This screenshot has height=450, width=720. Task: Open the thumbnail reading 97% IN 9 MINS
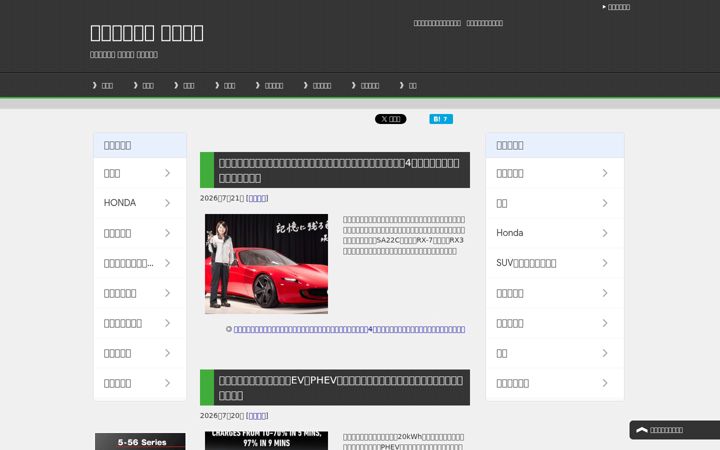(266, 440)
